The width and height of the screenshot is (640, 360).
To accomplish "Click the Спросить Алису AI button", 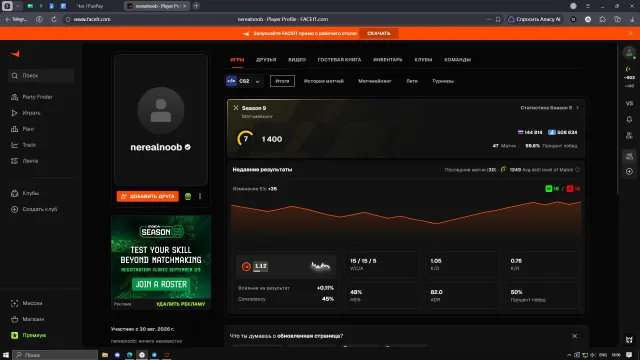I will 534,19.
